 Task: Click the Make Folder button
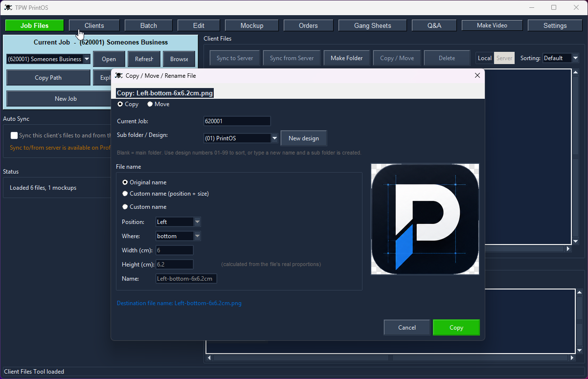point(347,58)
